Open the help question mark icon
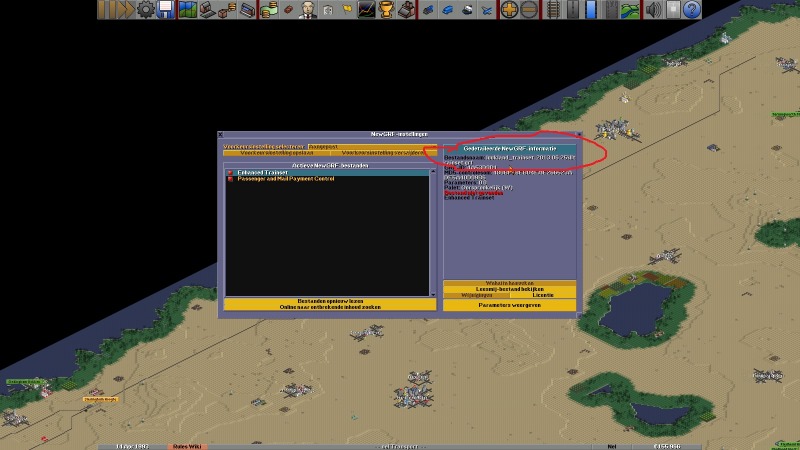Viewport: 800px width, 450px height. pos(691,10)
